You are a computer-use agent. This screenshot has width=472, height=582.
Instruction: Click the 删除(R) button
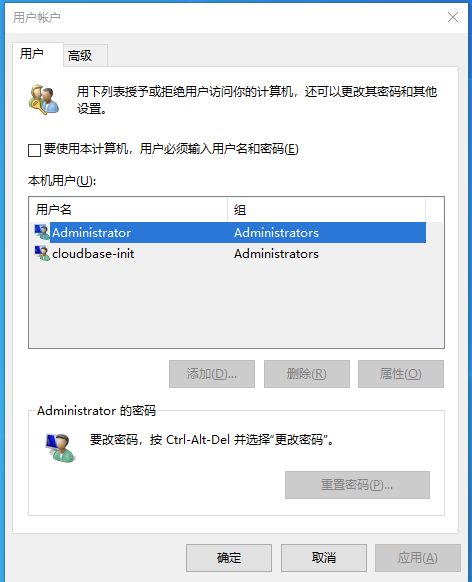[x=307, y=374]
